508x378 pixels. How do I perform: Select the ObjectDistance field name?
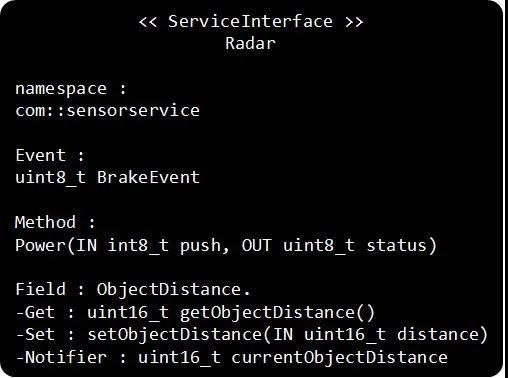[x=169, y=290]
